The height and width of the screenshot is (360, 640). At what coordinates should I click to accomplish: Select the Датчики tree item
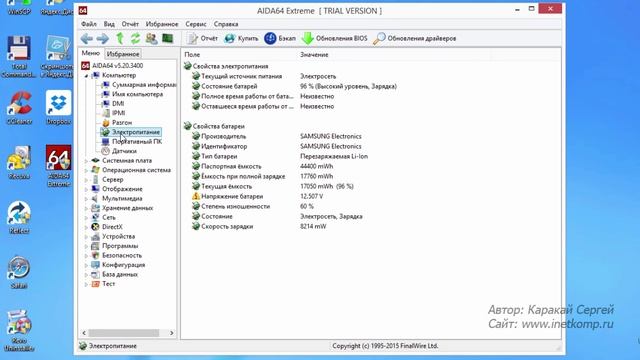[x=124, y=151]
